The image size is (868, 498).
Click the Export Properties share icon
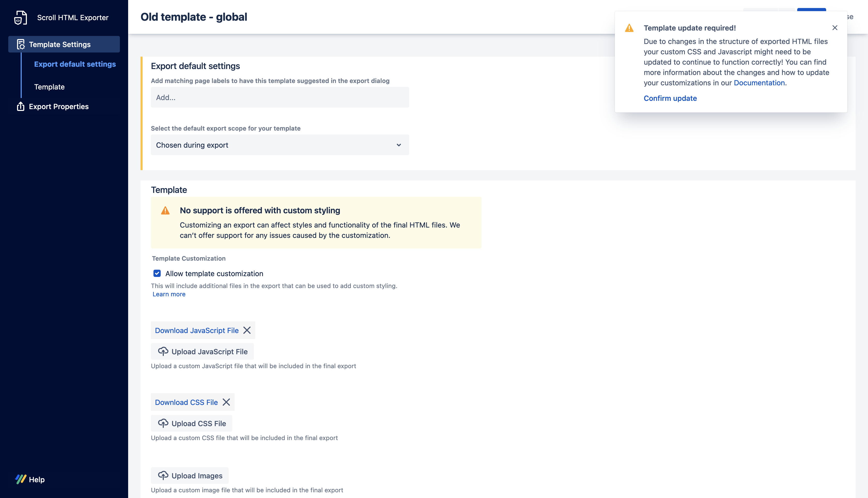pos(20,106)
